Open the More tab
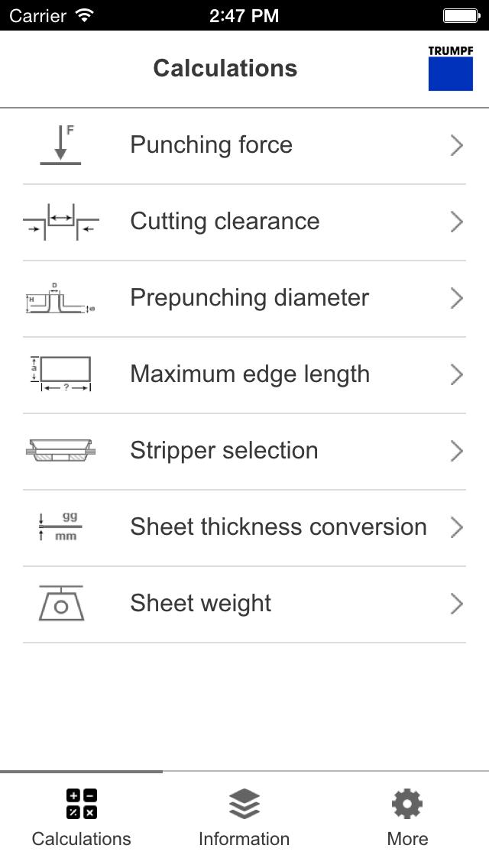The width and height of the screenshot is (489, 868). (x=407, y=819)
